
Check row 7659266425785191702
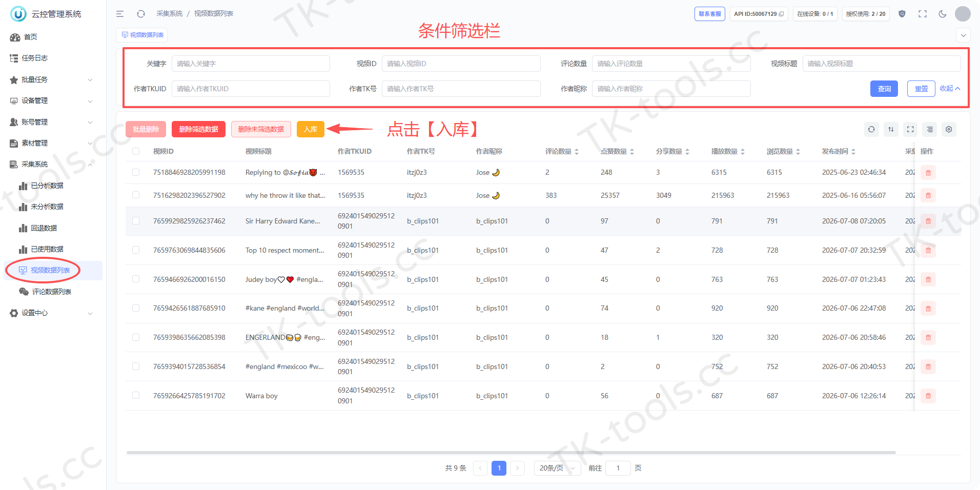point(136,395)
